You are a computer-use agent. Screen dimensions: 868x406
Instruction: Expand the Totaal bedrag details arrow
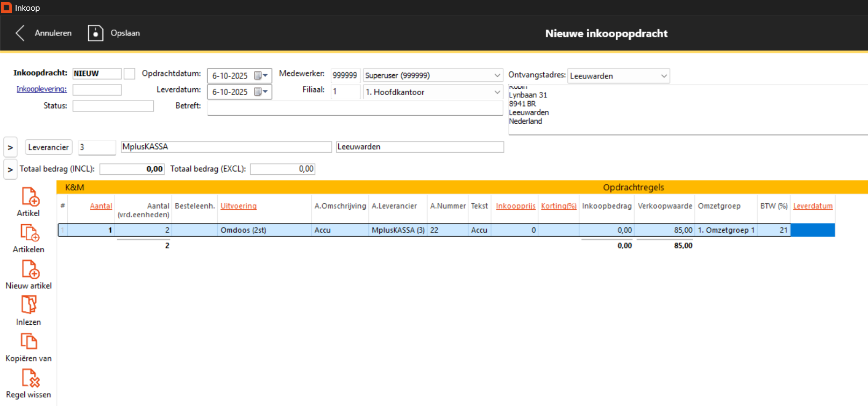point(10,169)
